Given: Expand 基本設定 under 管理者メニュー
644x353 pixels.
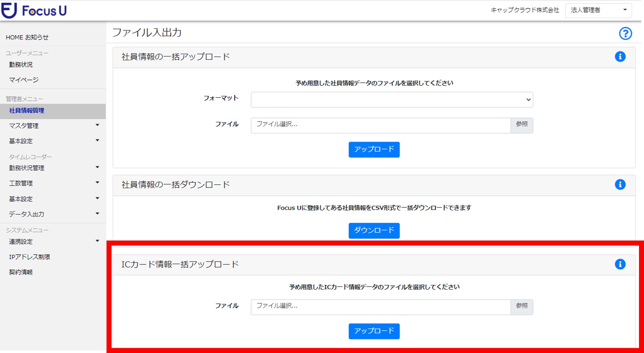Looking at the screenshot, I should coord(97,140).
